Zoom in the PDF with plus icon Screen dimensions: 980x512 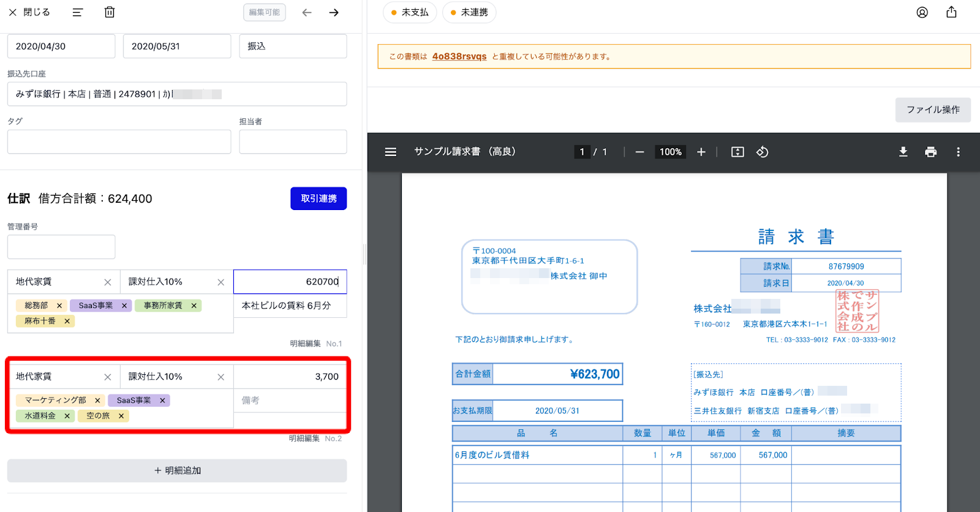tap(701, 152)
